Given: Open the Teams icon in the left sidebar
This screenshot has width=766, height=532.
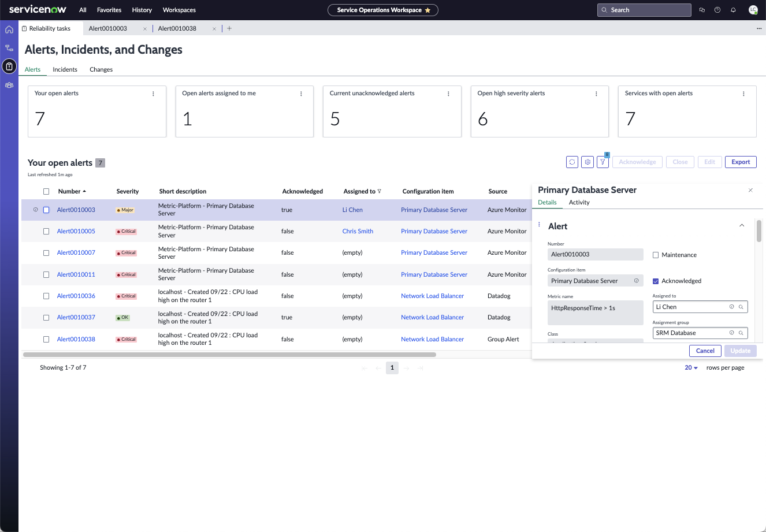Looking at the screenshot, I should [x=9, y=85].
